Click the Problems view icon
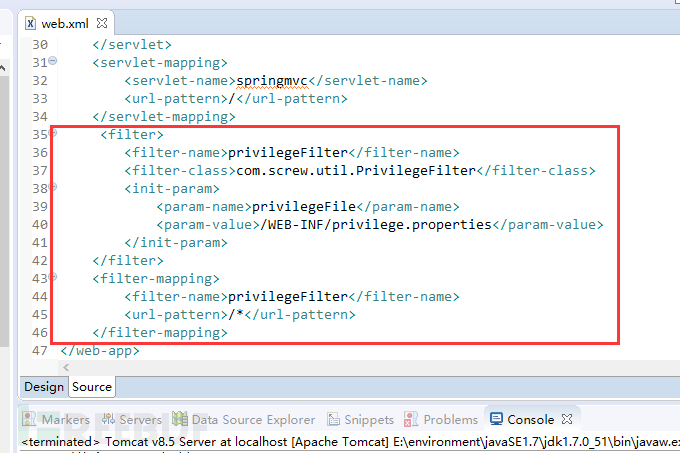The height and width of the screenshot is (453, 680). point(411,419)
